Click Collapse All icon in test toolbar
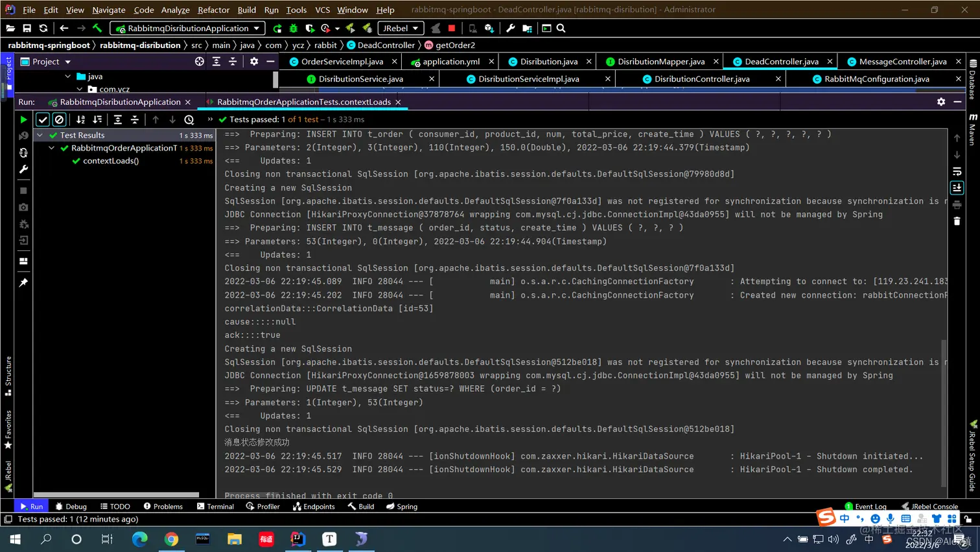Image resolution: width=980 pixels, height=552 pixels. [x=135, y=119]
